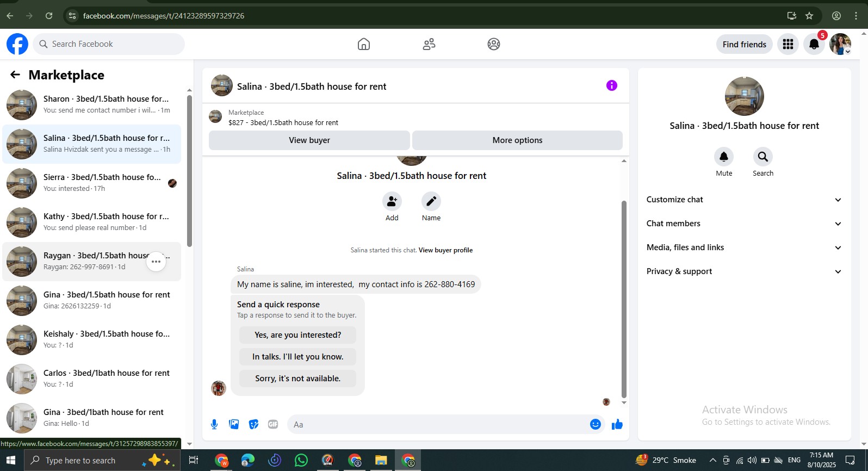The width and height of the screenshot is (868, 471).
Task: Open the Kathy conversation
Action: tap(92, 222)
